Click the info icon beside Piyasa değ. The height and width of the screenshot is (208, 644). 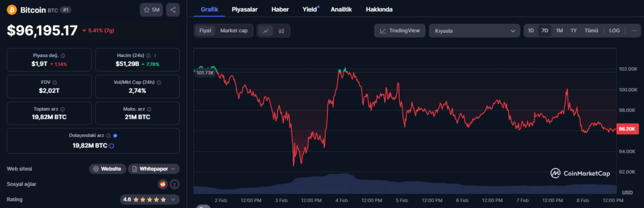click(x=63, y=56)
